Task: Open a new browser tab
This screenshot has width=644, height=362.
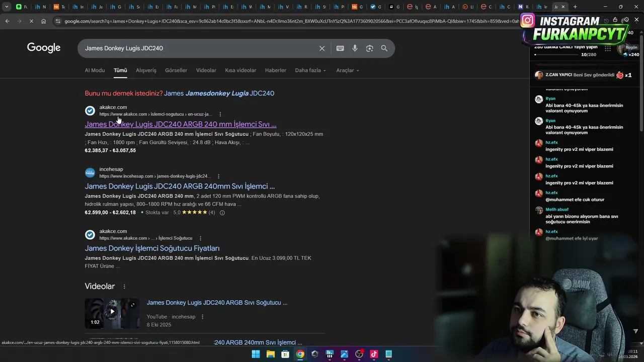Action: click(x=575, y=7)
